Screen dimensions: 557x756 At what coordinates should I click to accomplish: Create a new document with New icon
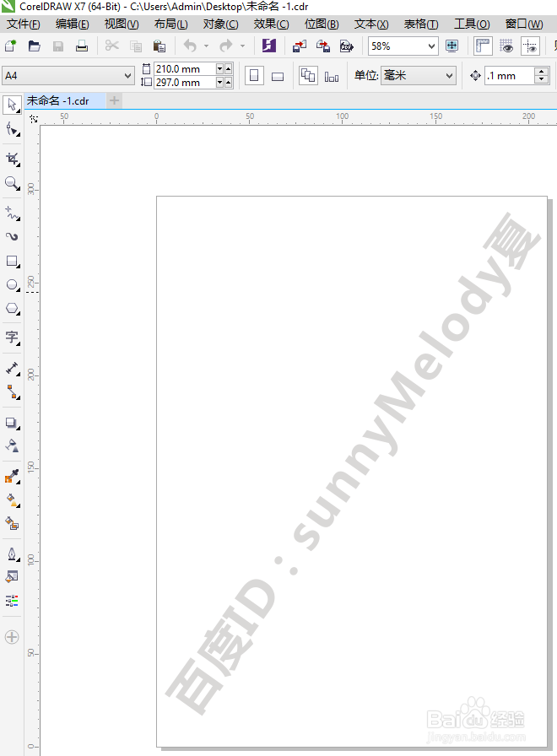11,46
